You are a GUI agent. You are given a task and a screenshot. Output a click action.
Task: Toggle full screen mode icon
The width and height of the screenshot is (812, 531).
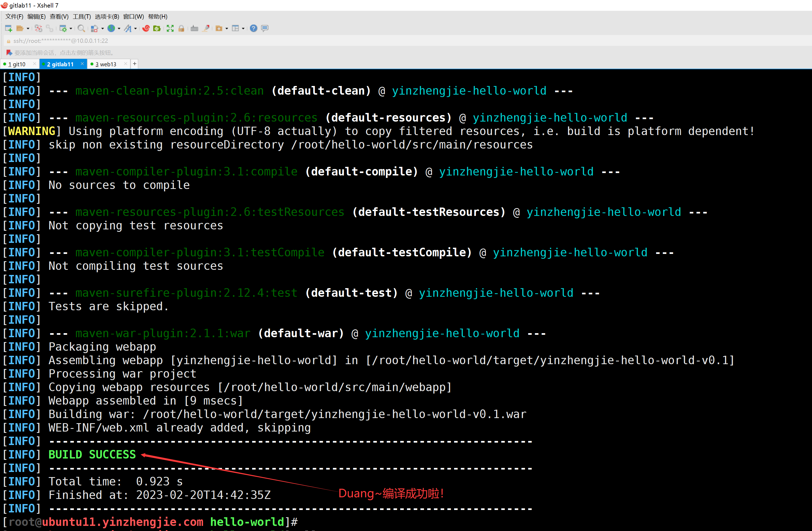[170, 28]
